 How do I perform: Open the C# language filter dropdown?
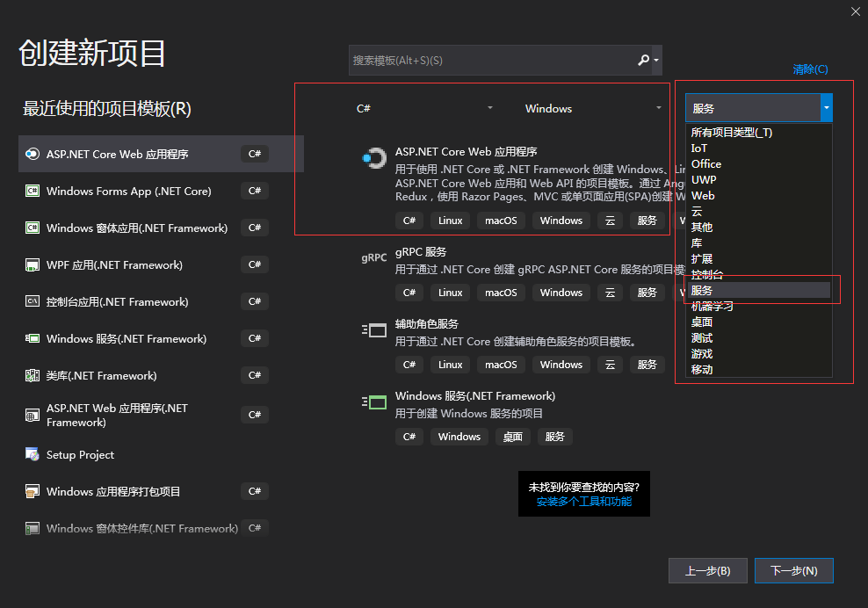pos(424,108)
